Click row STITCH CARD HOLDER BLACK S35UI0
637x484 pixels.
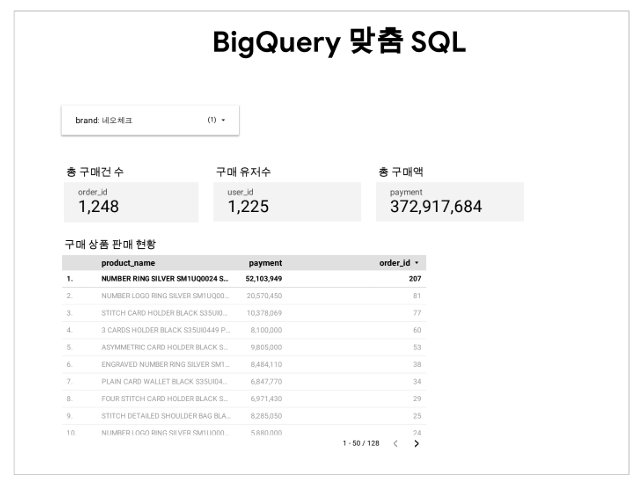244,313
